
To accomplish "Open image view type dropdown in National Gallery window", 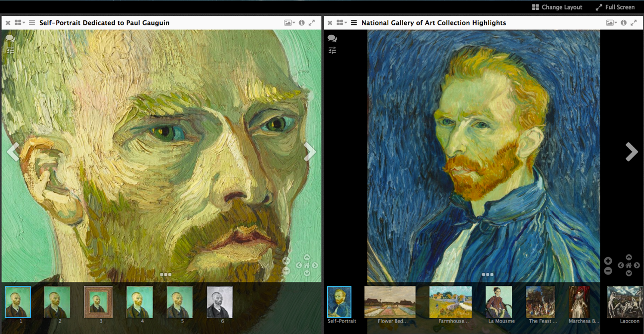I will click(x=611, y=23).
